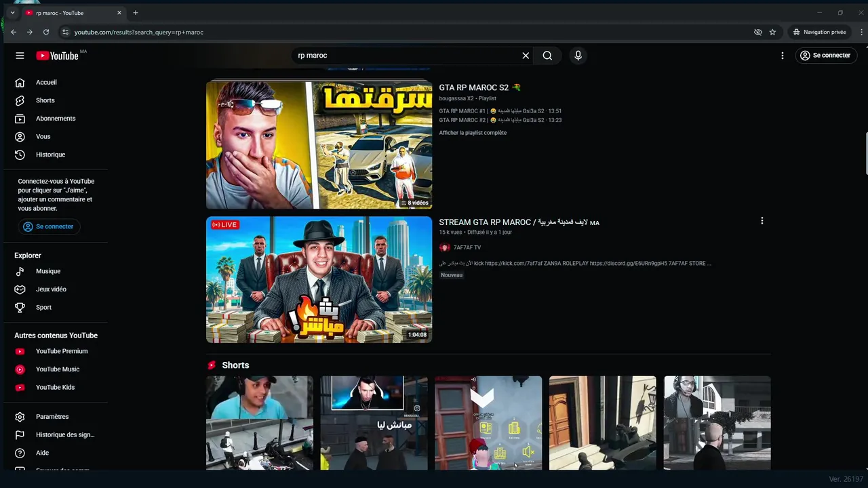Click the Shorts section icon
The width and height of the screenshot is (868, 488).
coord(212,365)
